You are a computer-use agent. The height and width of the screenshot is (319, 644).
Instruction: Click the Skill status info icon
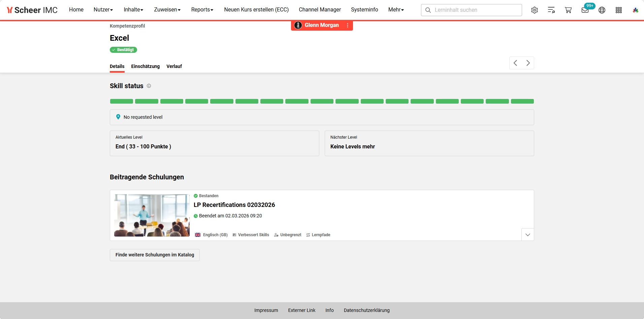[149, 86]
